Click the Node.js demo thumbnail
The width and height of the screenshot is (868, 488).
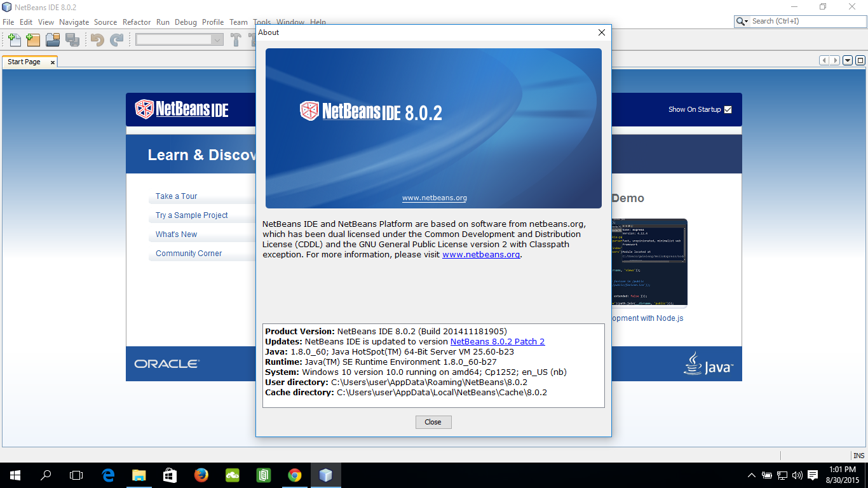click(649, 264)
